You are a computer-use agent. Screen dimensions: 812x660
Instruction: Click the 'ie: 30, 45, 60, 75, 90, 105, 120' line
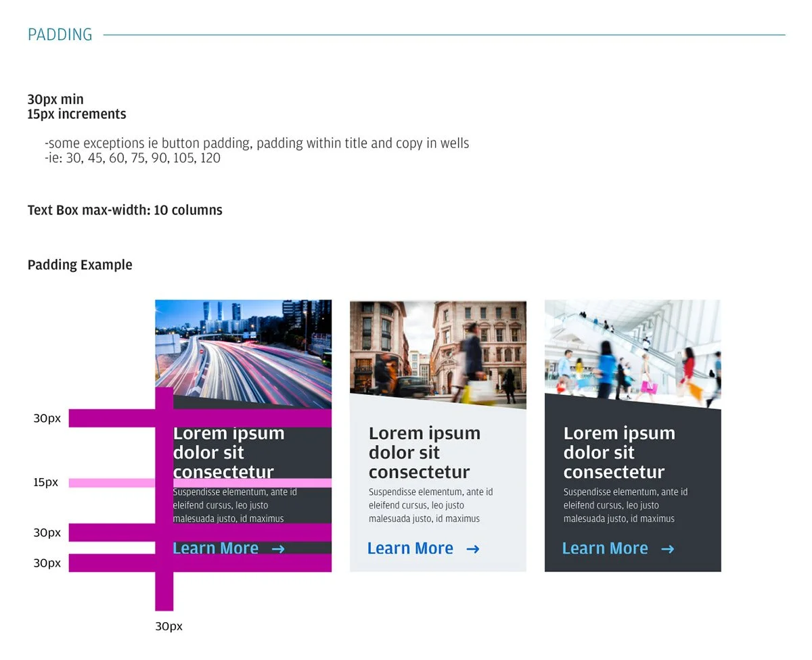coord(133,158)
